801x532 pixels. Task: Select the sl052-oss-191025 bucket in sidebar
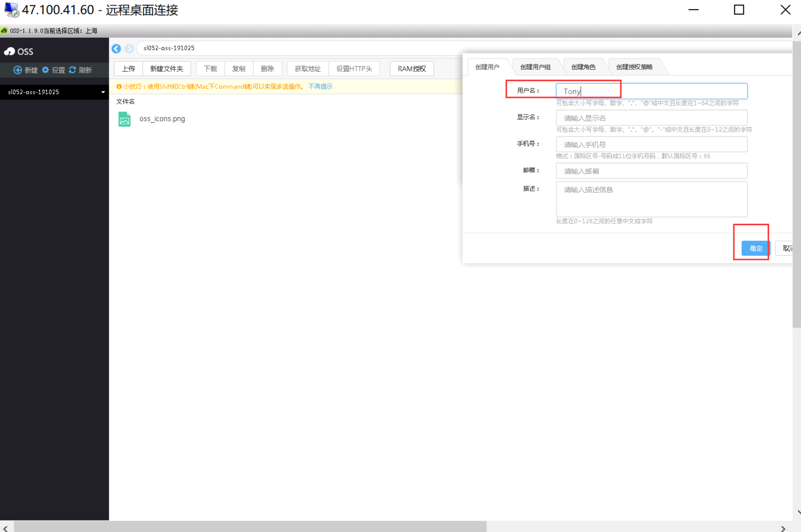point(54,92)
